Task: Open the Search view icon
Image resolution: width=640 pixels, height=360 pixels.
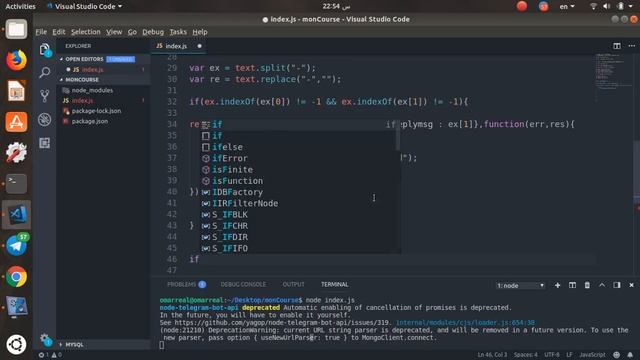Action: coord(45,73)
